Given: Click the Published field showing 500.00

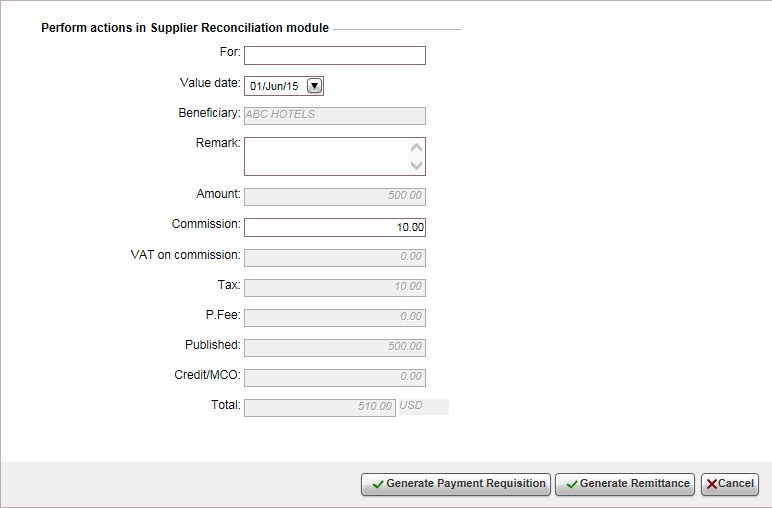Looking at the screenshot, I should [x=335, y=348].
